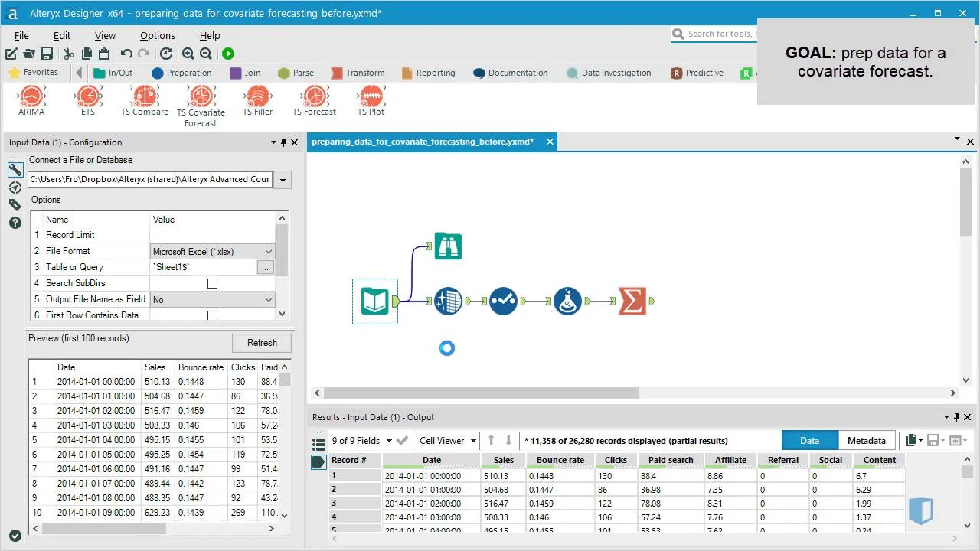
Task: Switch to the Metadata view
Action: click(866, 441)
